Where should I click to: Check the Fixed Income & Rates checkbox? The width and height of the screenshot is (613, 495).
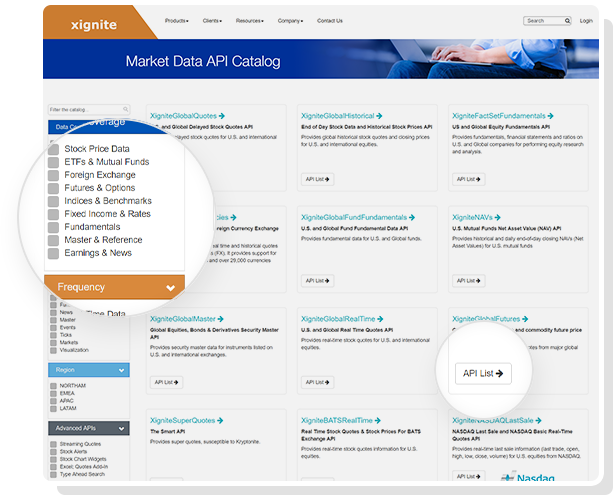54,214
